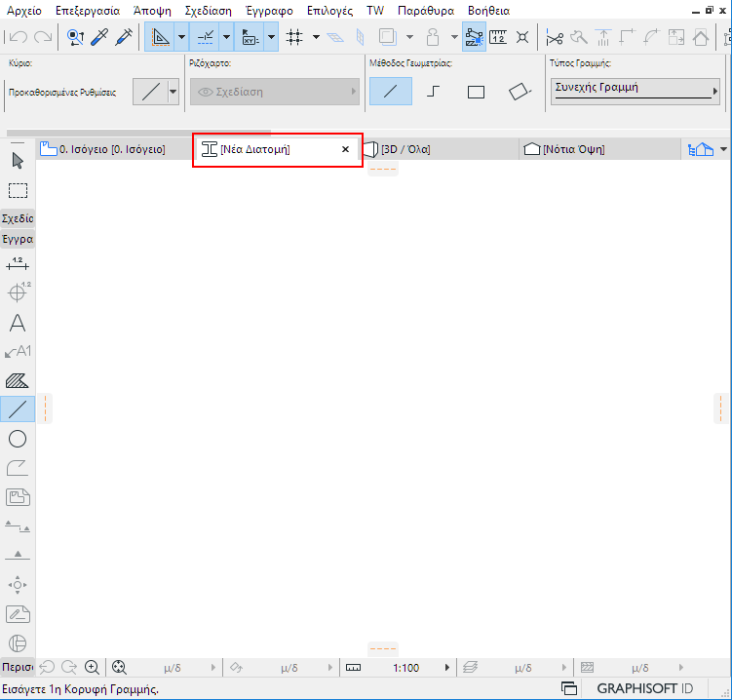Image resolution: width=732 pixels, height=700 pixels.
Task: Open the Default Settings dropdown arrow
Action: [x=173, y=92]
